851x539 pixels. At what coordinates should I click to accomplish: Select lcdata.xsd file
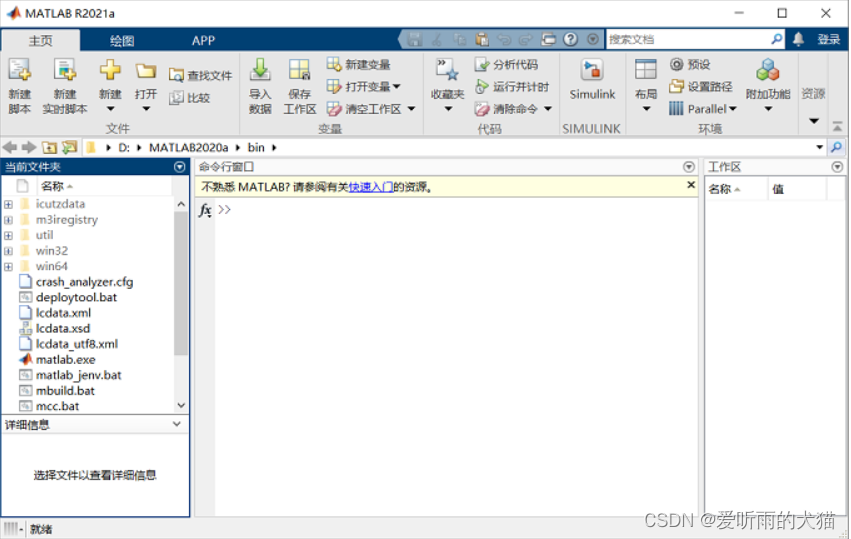[63, 329]
